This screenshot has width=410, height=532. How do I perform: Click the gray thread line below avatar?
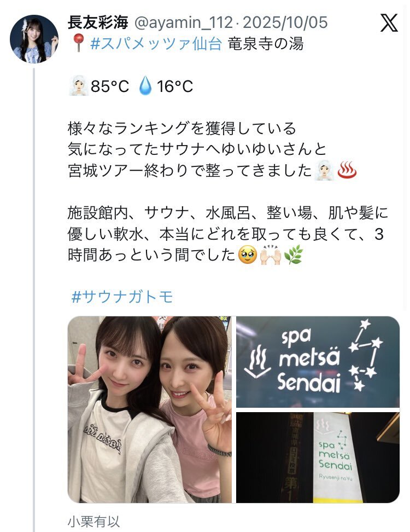(34, 300)
